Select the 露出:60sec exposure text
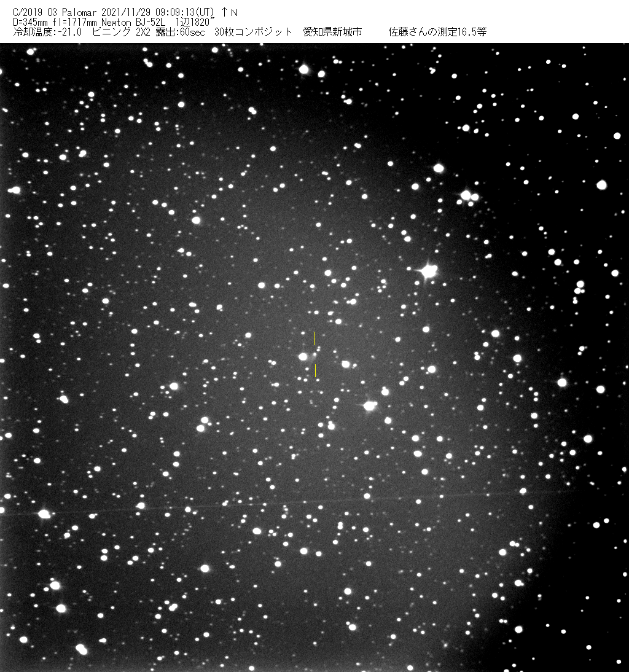The width and height of the screenshot is (629, 672). point(176,32)
